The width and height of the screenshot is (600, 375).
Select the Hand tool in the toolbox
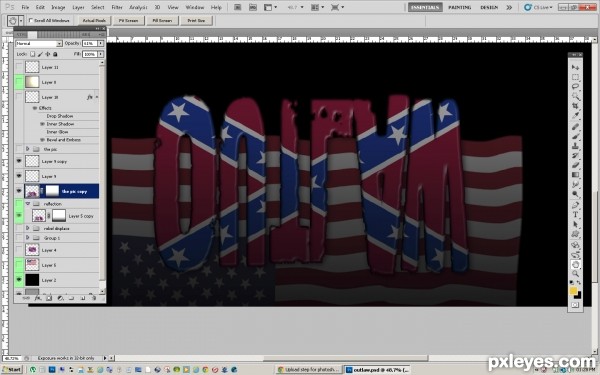coord(575,264)
